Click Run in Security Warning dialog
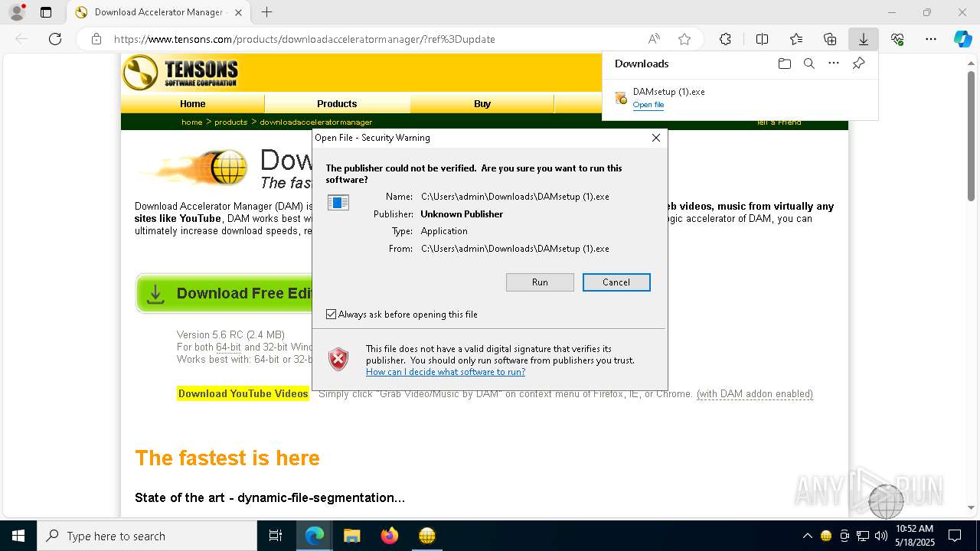Screen dimensions: 980x551 tap(540, 282)
